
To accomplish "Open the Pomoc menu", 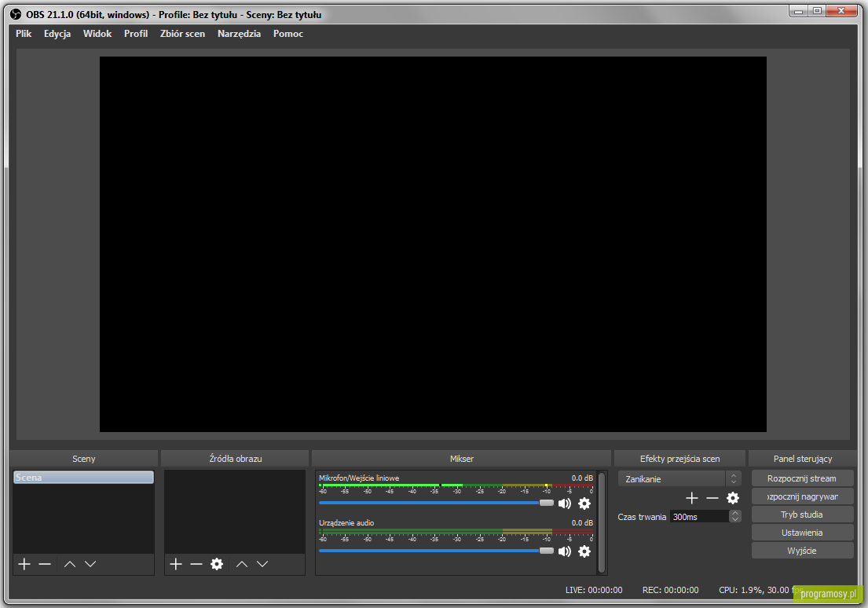I will [x=288, y=34].
